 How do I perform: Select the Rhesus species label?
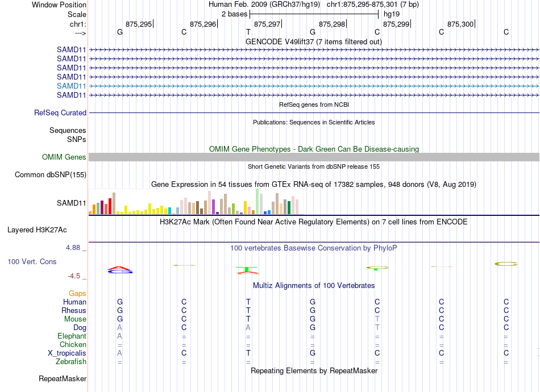(x=74, y=310)
